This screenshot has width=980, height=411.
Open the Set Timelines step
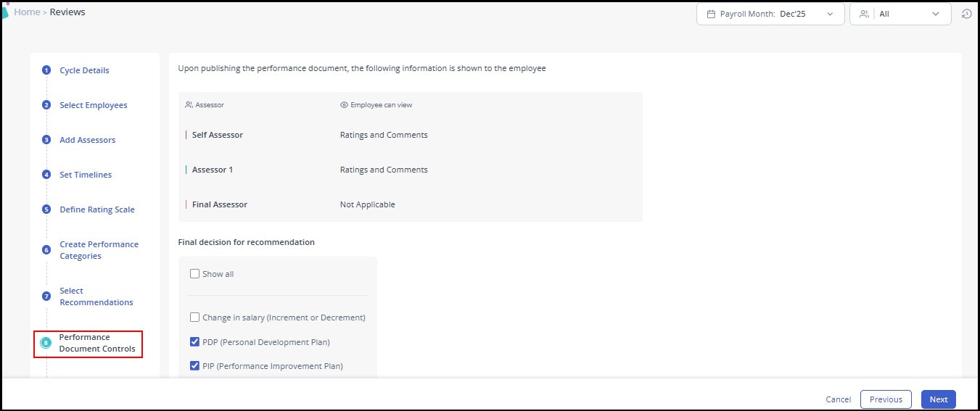coord(86,175)
